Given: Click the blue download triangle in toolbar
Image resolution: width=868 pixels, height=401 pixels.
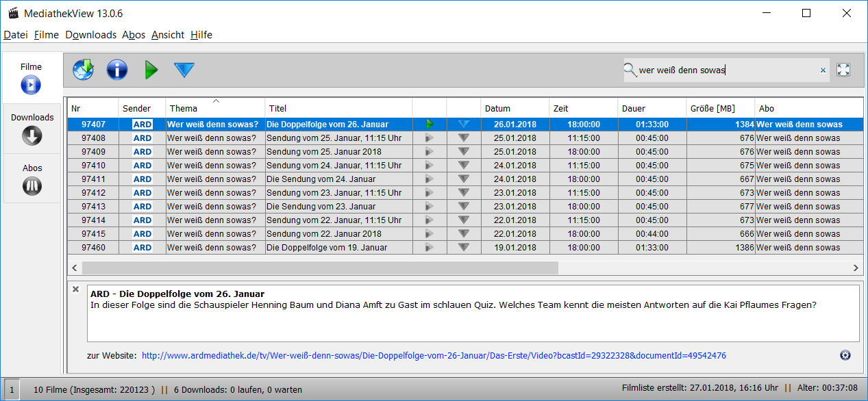Looking at the screenshot, I should point(184,69).
